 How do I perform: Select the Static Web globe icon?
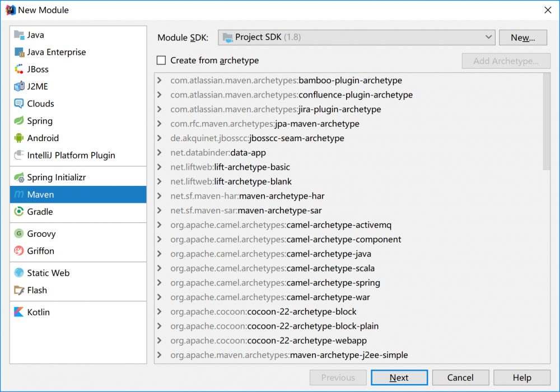[19, 273]
